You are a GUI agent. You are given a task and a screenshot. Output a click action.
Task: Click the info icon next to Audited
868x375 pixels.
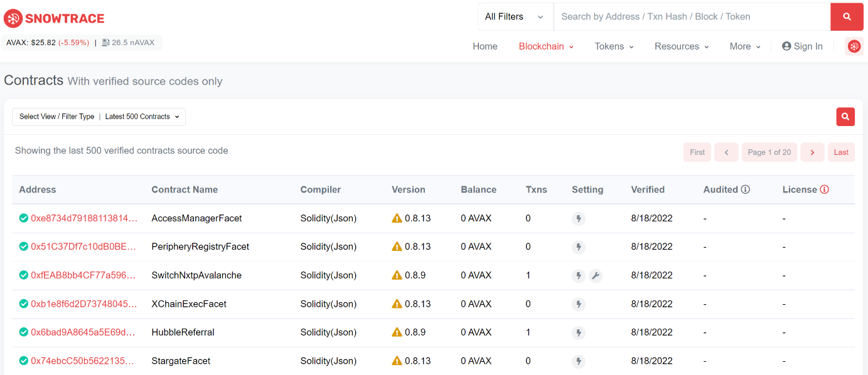click(x=746, y=189)
